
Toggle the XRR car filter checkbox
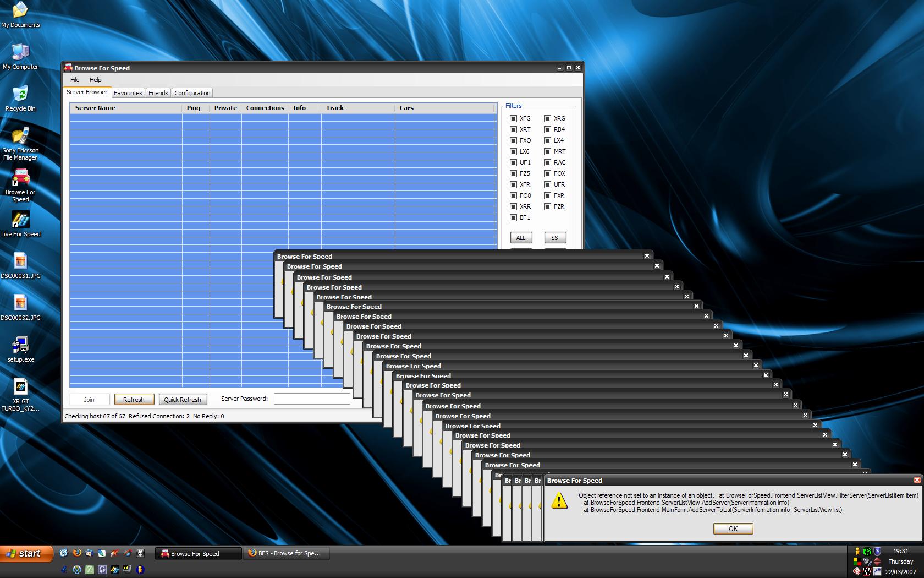[513, 206]
